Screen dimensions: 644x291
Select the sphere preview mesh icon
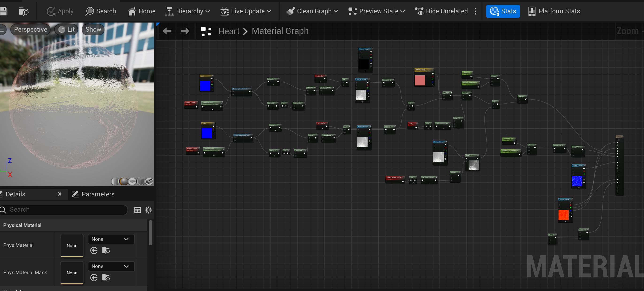click(x=124, y=181)
